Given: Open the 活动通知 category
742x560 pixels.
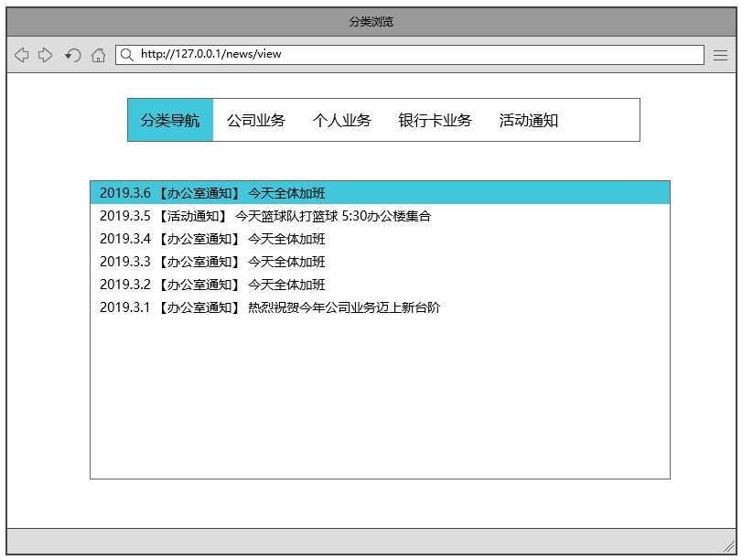Looking at the screenshot, I should click(528, 120).
